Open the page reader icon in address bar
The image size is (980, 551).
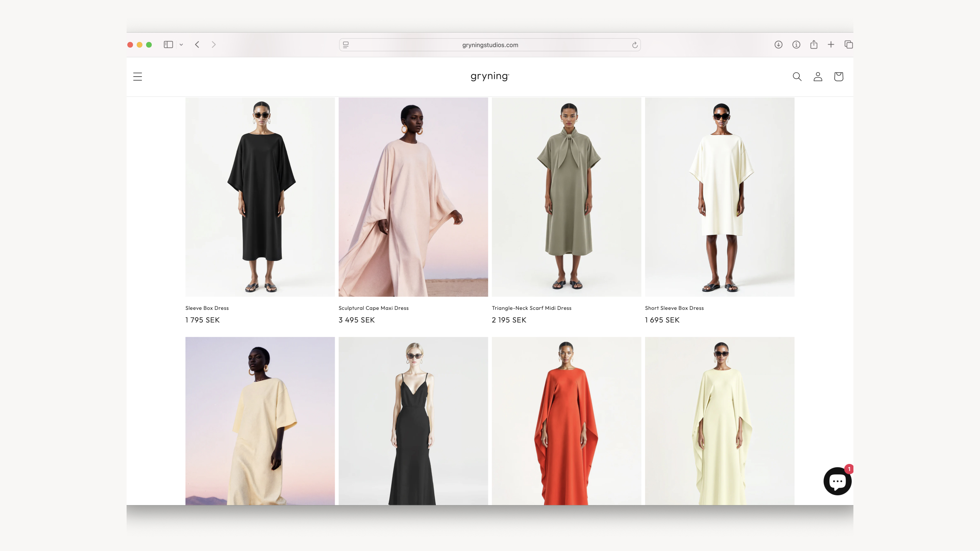[346, 45]
